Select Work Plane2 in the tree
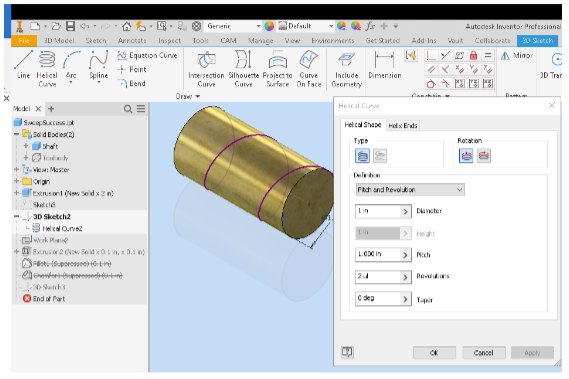The height and width of the screenshot is (379, 569). click(x=45, y=240)
